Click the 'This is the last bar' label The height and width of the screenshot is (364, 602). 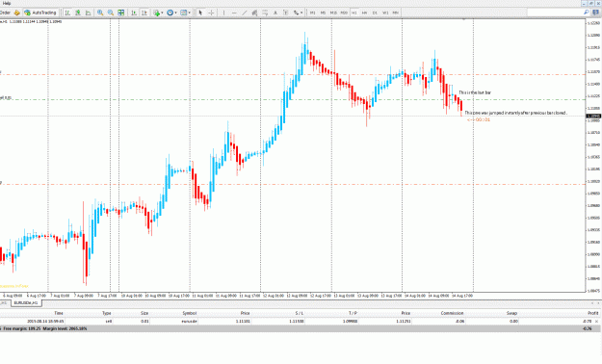click(475, 92)
